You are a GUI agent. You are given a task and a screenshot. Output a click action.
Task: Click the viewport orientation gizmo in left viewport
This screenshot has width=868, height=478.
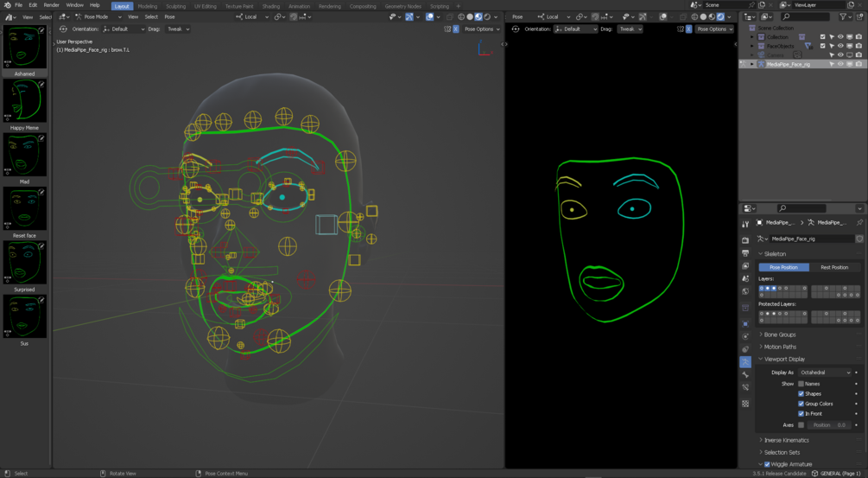pyautogui.click(x=484, y=48)
